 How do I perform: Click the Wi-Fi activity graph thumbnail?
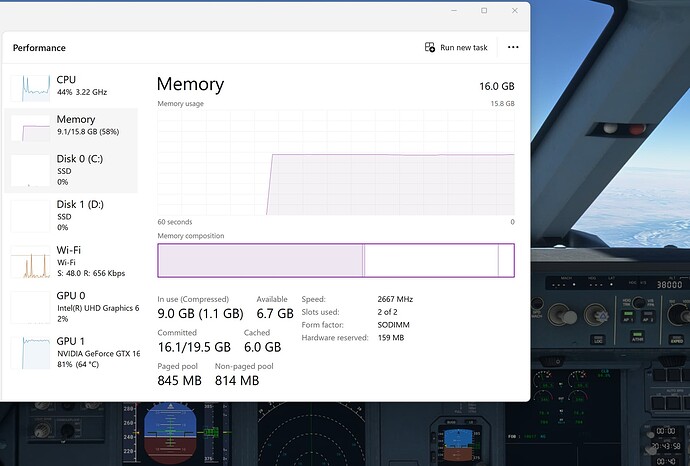point(30,262)
